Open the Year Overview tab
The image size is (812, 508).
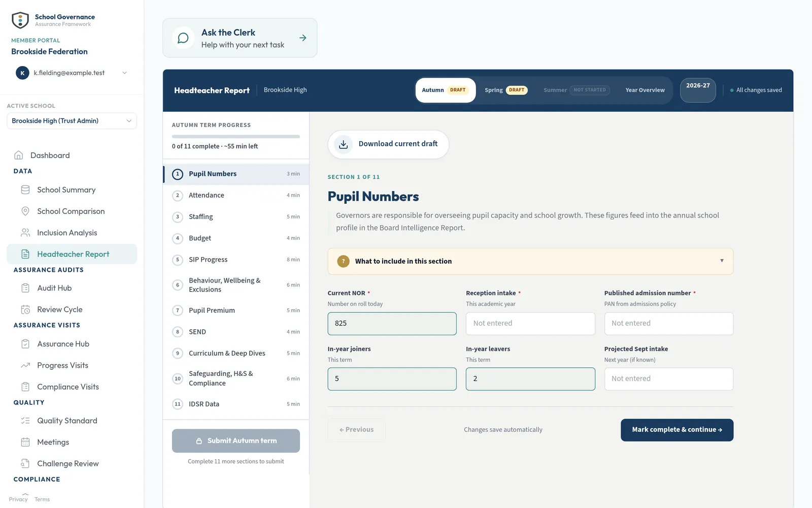pos(645,90)
